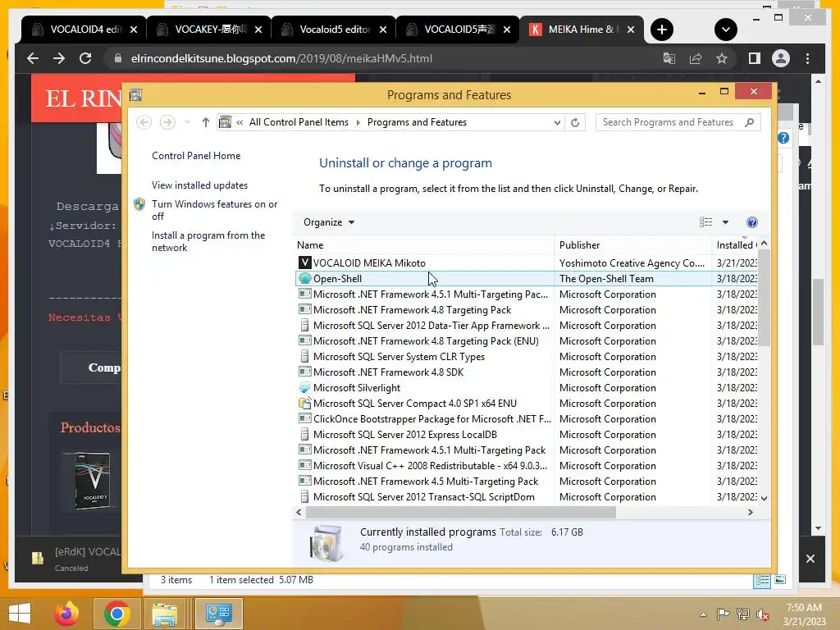Refresh the Programs and Features list

pos(575,122)
